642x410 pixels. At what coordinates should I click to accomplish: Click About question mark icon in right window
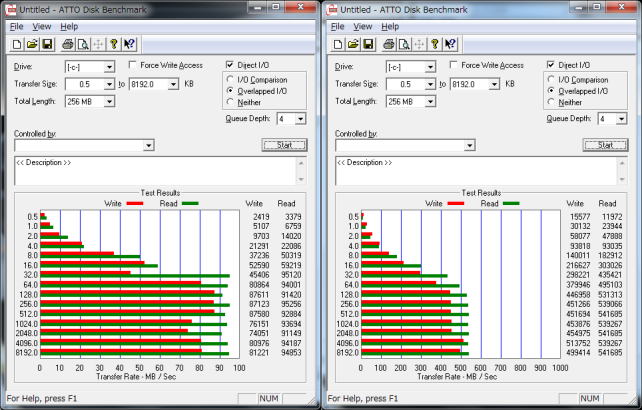436,44
